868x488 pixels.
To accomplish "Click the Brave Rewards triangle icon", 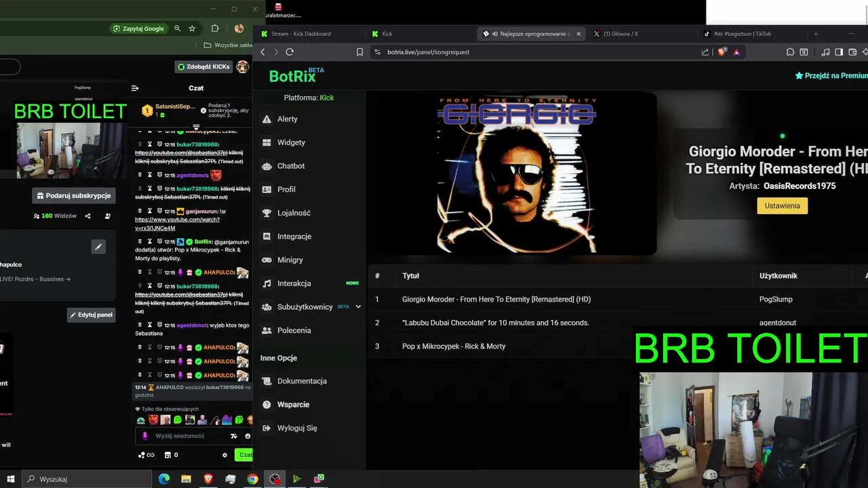I will (736, 52).
